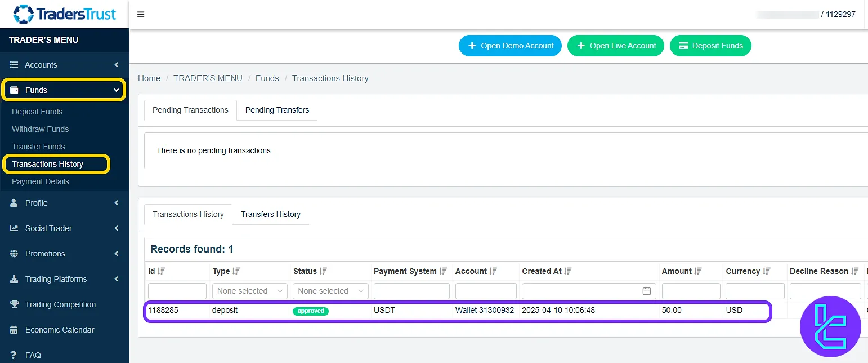Viewport: 868px width, 363px height.
Task: Sort by Amount column sort icon
Action: click(698, 271)
